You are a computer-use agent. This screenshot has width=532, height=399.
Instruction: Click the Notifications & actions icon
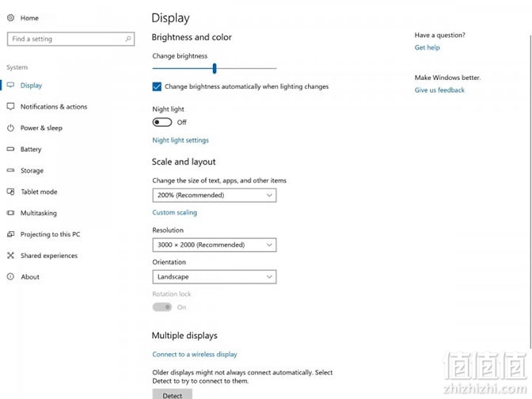click(x=10, y=107)
